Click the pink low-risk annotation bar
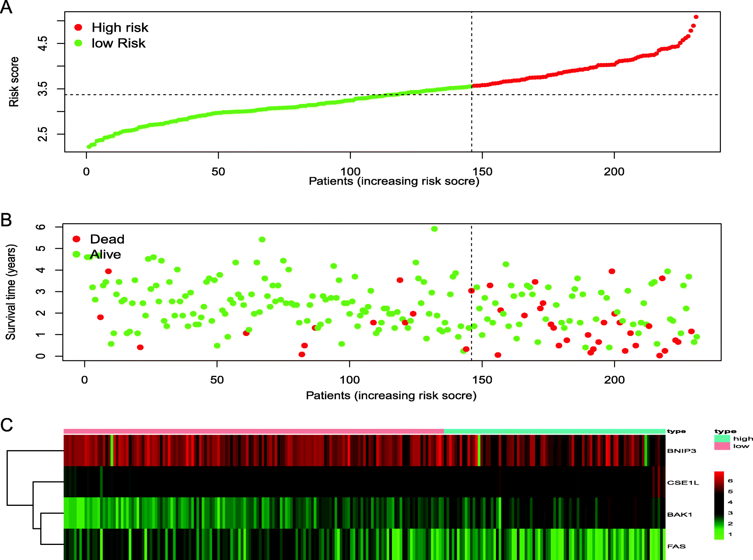 click(x=254, y=431)
